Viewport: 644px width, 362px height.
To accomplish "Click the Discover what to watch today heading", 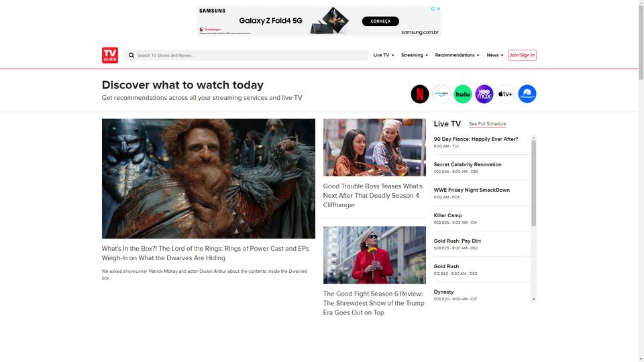I will point(182,85).
